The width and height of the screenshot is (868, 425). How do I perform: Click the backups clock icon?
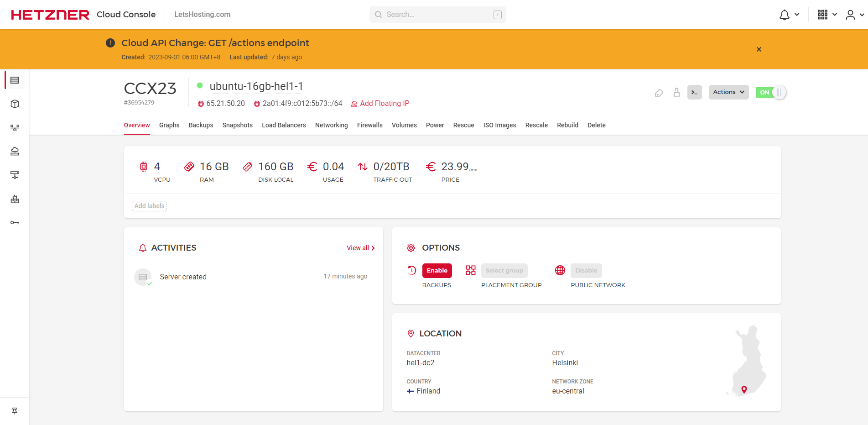pos(412,270)
